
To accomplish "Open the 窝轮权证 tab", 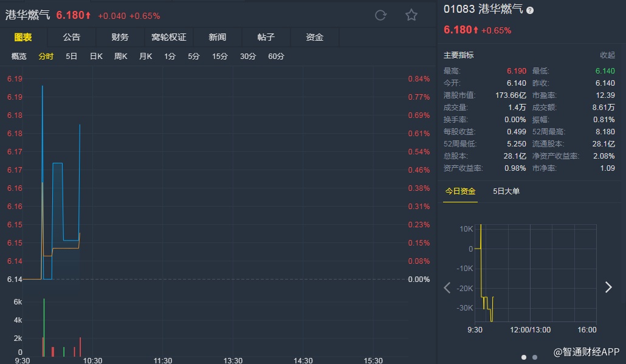I will click(x=169, y=37).
